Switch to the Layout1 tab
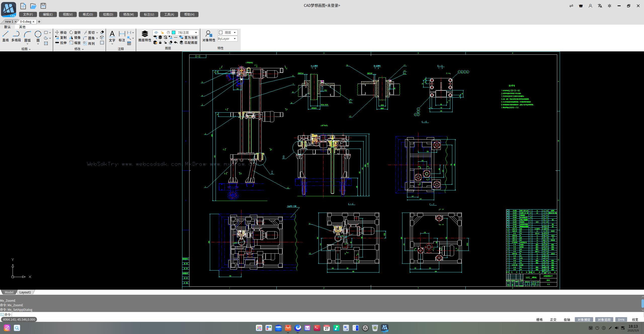The height and width of the screenshot is (334, 644). point(25,292)
